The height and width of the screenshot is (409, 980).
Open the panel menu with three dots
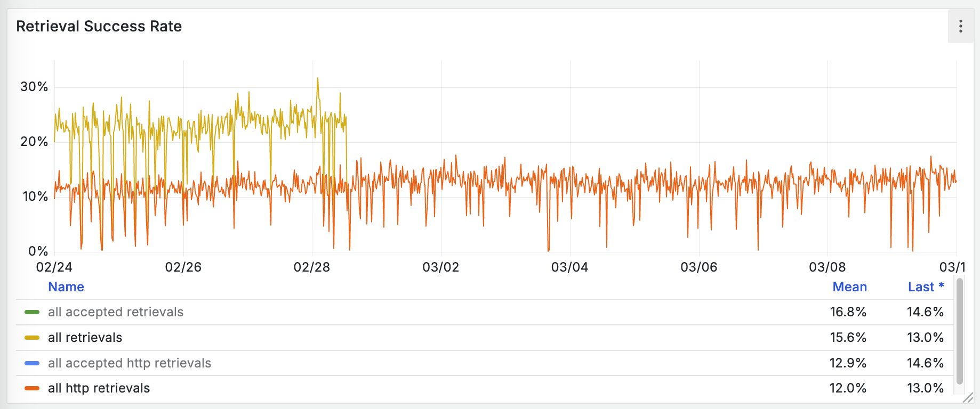(960, 26)
